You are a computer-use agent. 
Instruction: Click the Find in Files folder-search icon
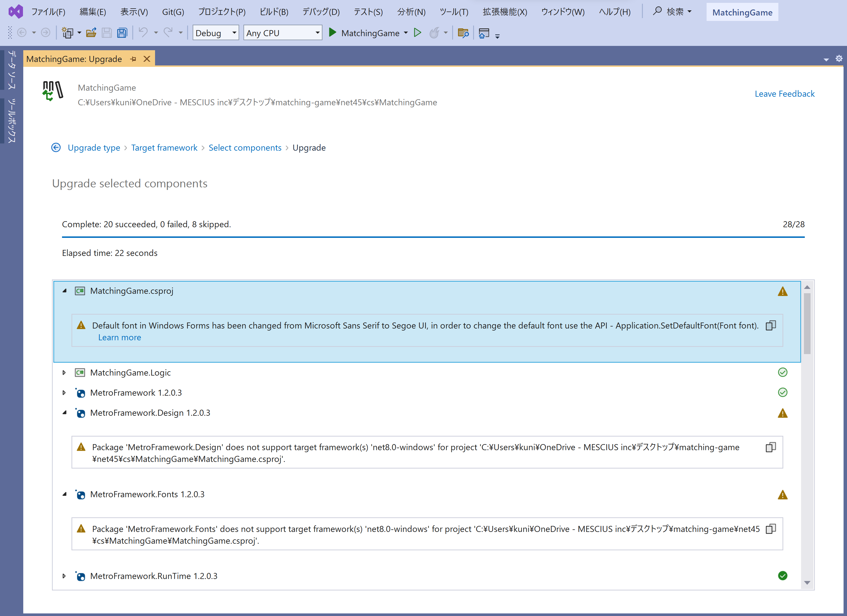click(463, 33)
